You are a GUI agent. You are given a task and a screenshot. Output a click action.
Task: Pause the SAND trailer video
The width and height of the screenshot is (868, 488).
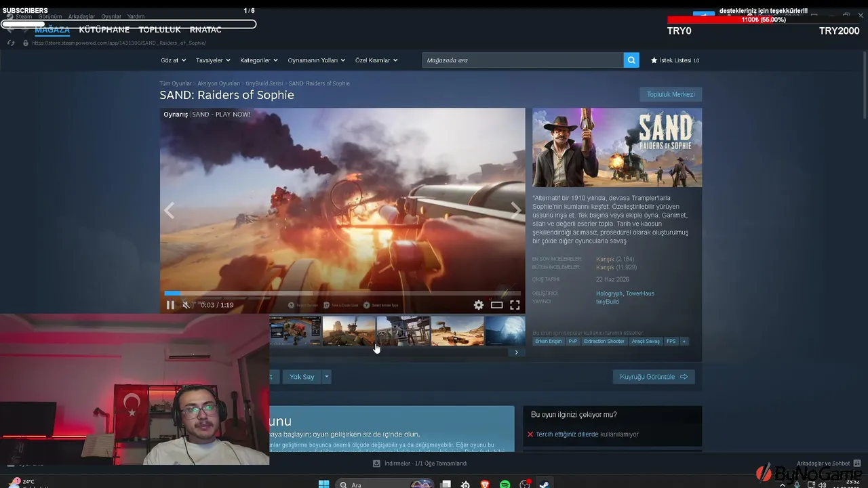170,305
